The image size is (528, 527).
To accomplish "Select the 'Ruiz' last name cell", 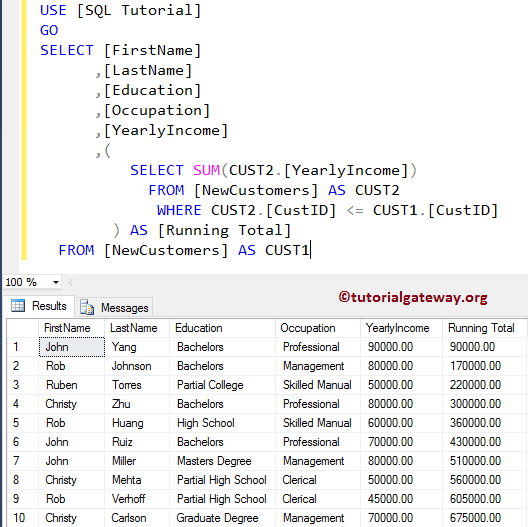I will 137,442.
